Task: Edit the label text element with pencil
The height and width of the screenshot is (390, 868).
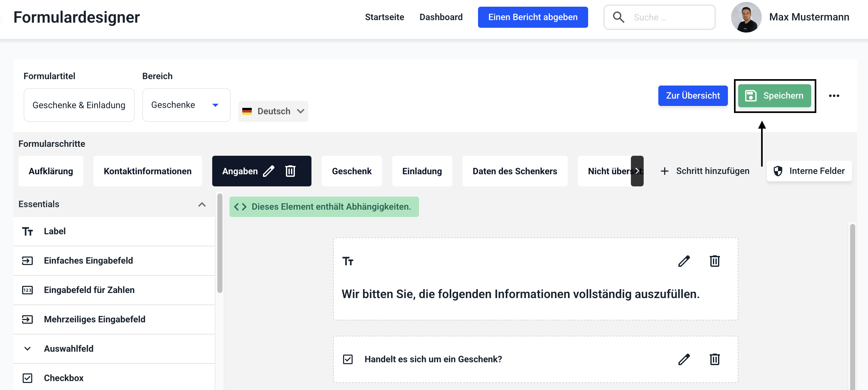Action: [684, 261]
